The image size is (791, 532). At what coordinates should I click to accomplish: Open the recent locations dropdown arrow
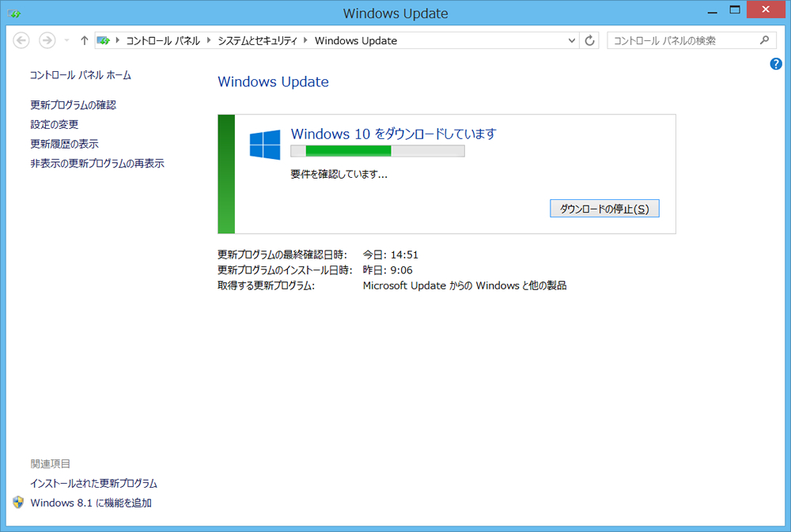pyautogui.click(x=66, y=41)
